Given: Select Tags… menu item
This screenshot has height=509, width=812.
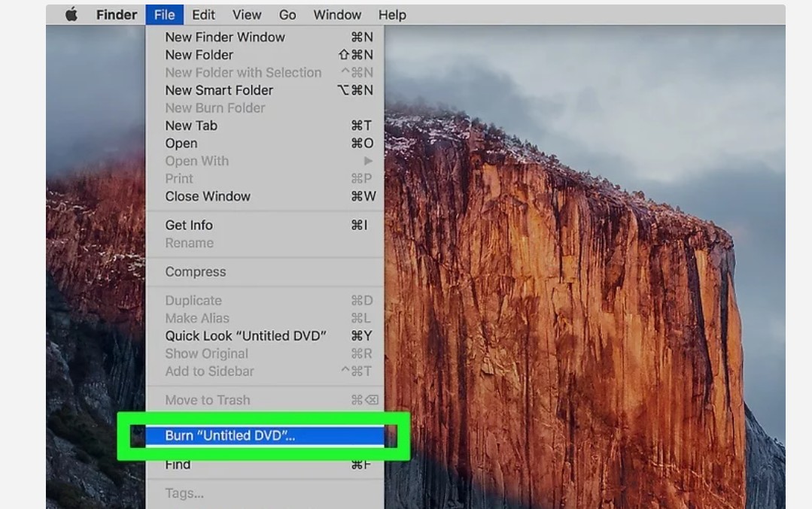Looking at the screenshot, I should tap(265, 493).
